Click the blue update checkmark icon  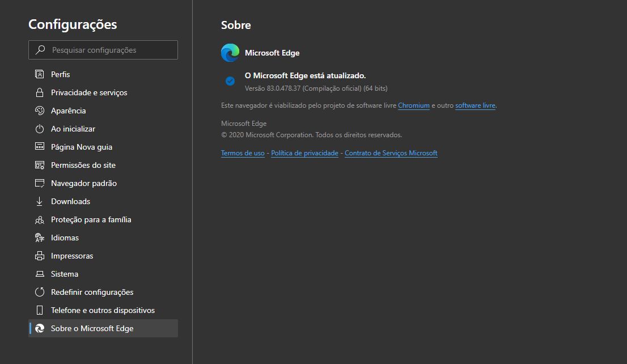[230, 81]
